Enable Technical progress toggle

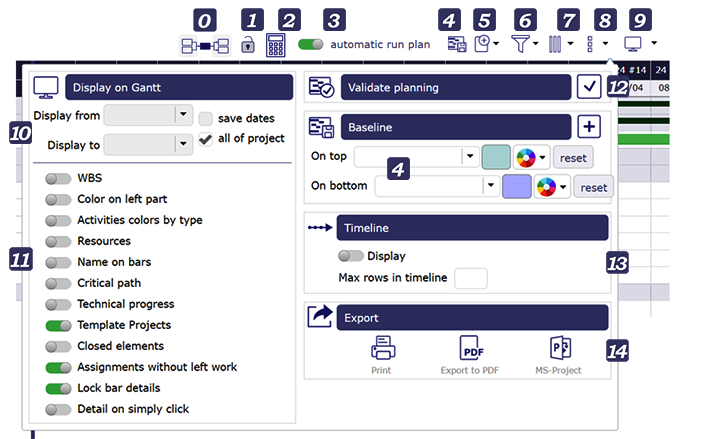point(58,304)
